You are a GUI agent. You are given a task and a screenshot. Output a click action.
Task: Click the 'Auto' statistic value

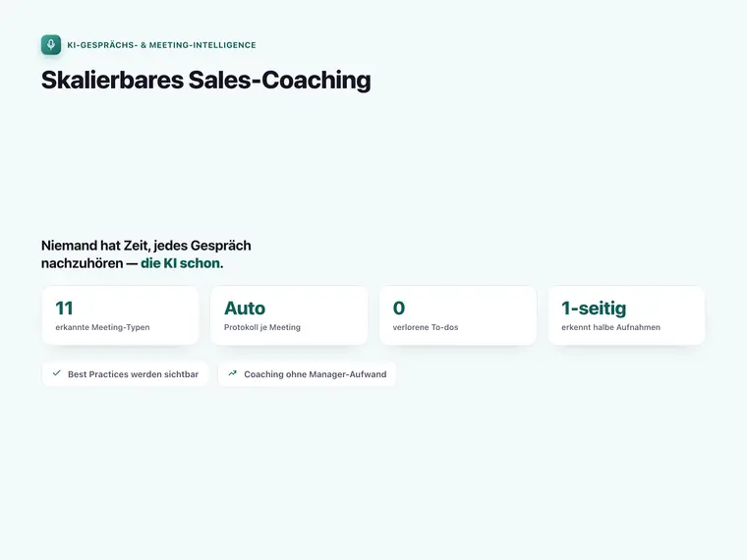(x=245, y=308)
